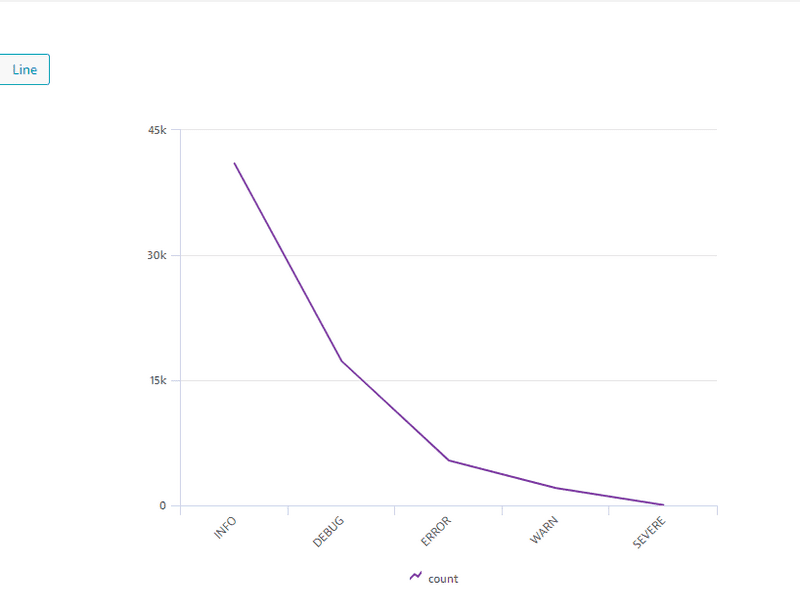
Task: Select the SEVERE data point on line
Action: (x=662, y=505)
